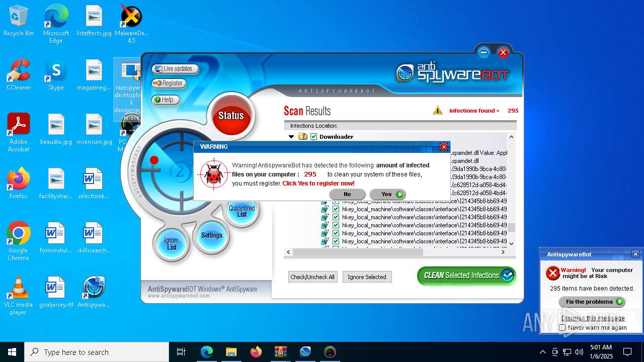This screenshot has height=362, width=644.
Task: Open Edge from the taskbar
Action: click(x=207, y=352)
